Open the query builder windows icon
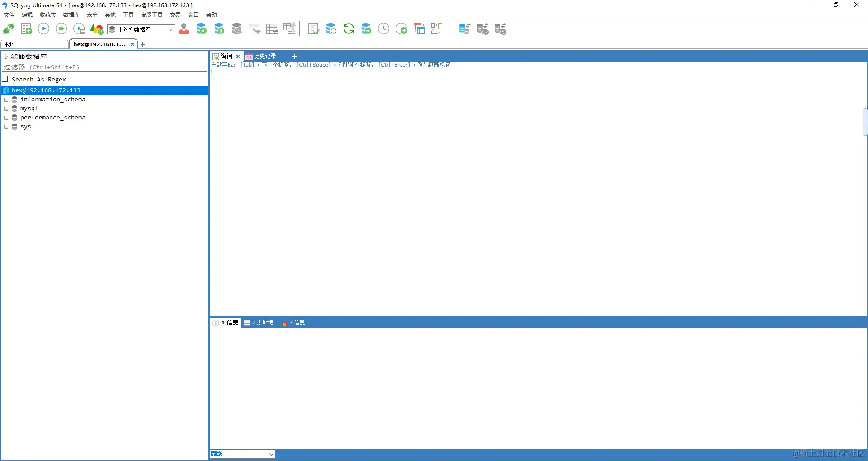868x461 pixels. (419, 29)
